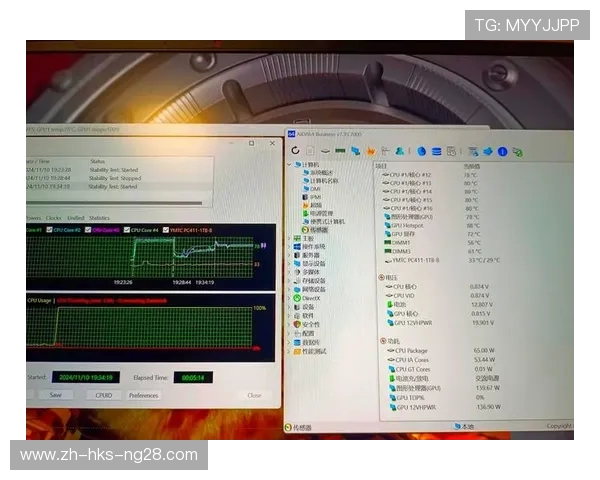
Task: Switch to the Clocks tab
Action: 53,217
